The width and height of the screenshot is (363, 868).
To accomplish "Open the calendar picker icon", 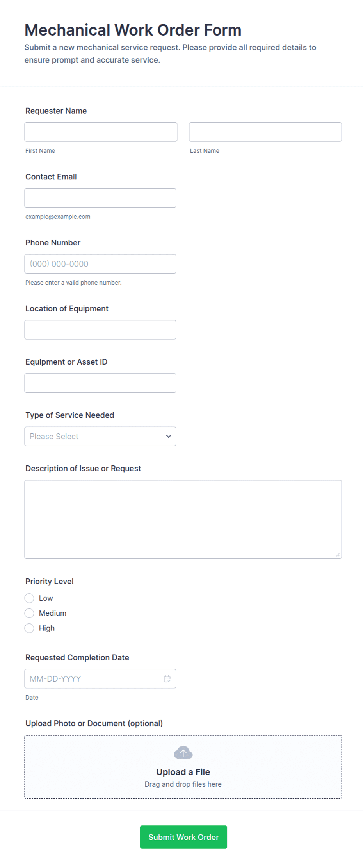I will click(x=167, y=678).
